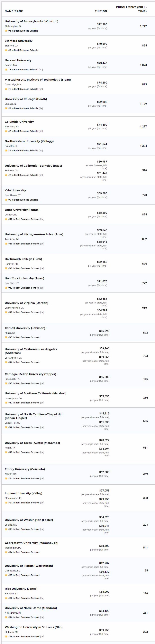Open Northwestern University (Kellogg) profile link
155x644 pixels.
[x=29, y=141]
